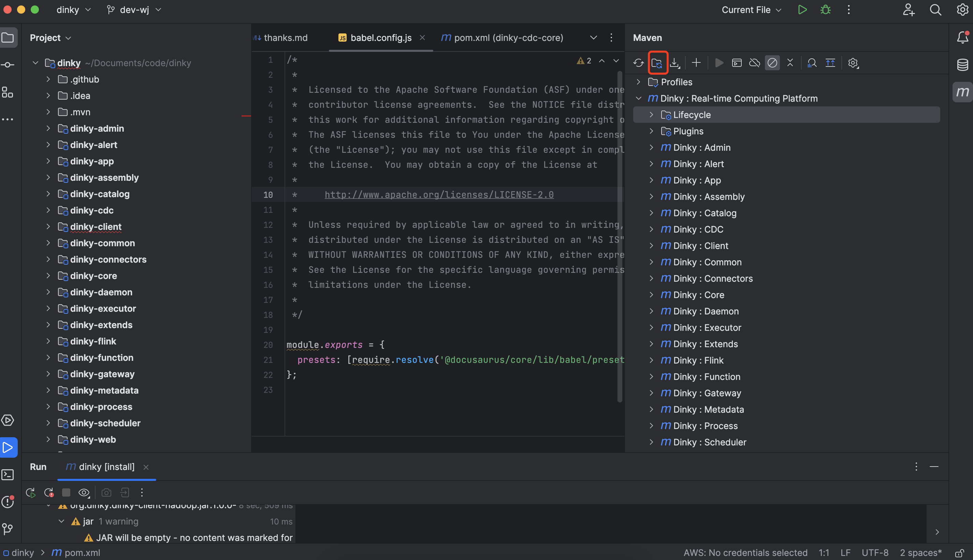Click Download Sources and Documentation icon

pyautogui.click(x=675, y=63)
